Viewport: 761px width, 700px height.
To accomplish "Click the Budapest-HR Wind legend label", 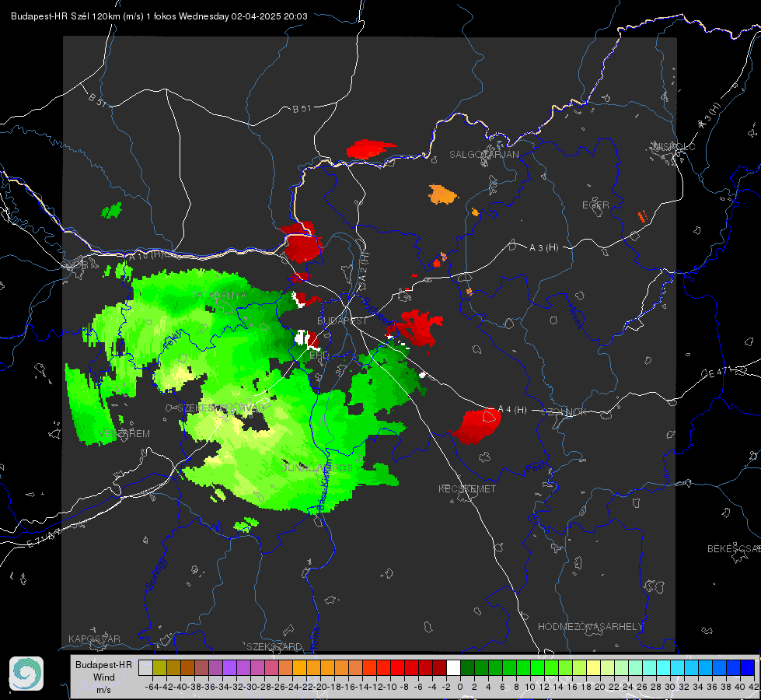I will click(103, 677).
